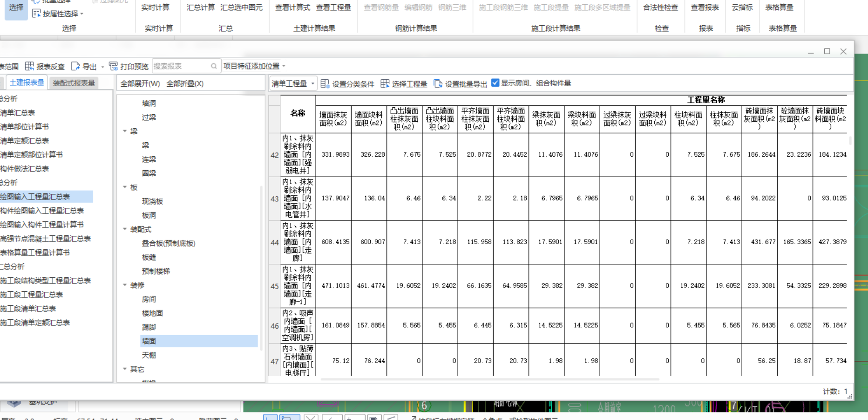Click the 设置批量导出 icon
The height and width of the screenshot is (420, 868).
click(438, 83)
